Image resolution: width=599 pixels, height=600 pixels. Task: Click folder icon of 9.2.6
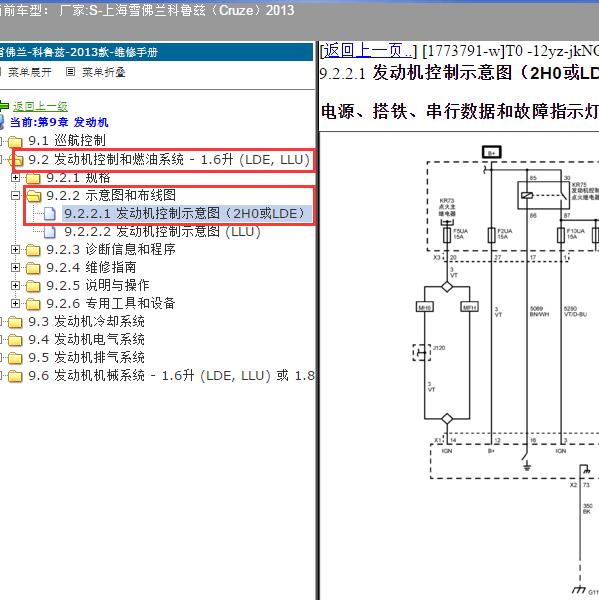tap(33, 304)
